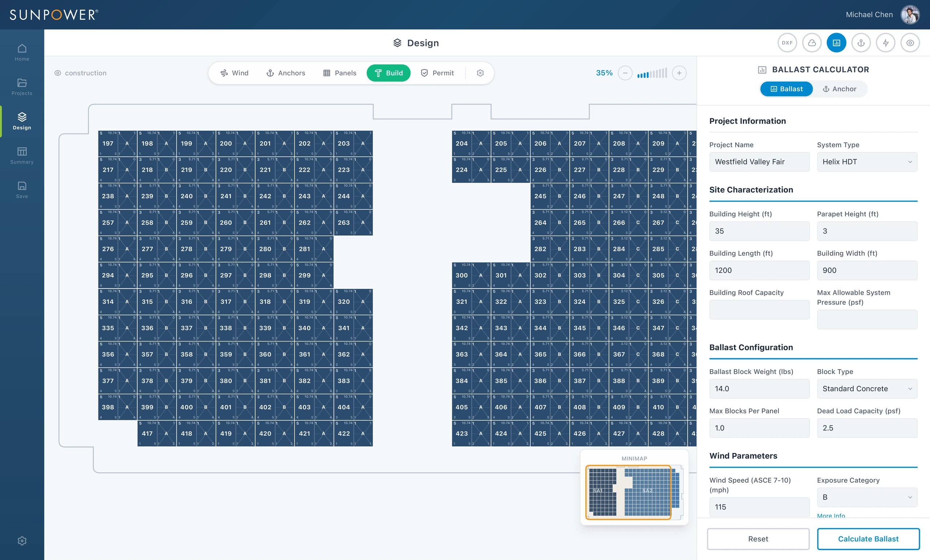
Task: Click the Calculate Ballast button
Action: (868, 539)
